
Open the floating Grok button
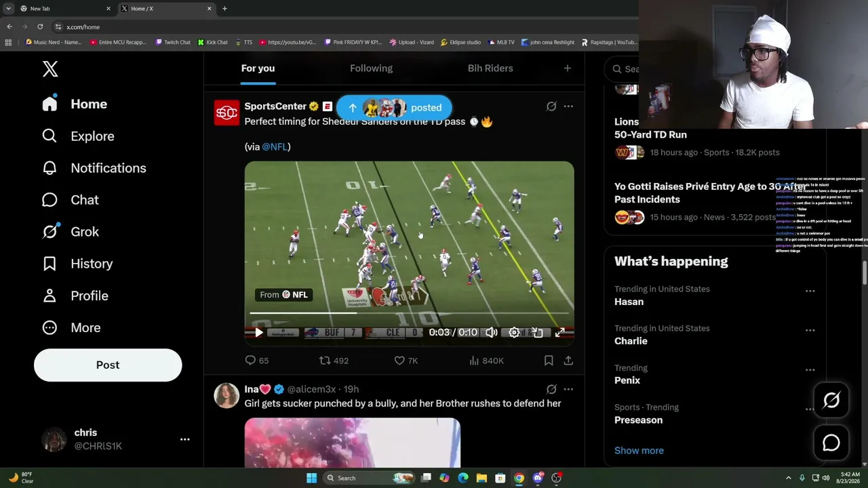tap(831, 401)
